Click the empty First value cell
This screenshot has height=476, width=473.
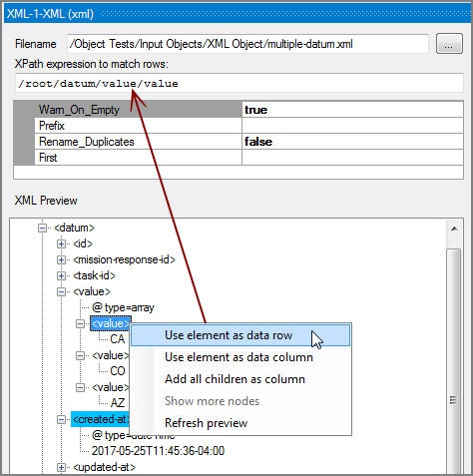[x=352, y=158]
